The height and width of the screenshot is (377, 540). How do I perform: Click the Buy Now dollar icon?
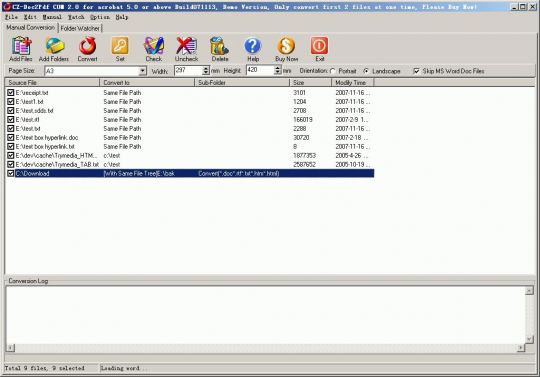point(286,46)
